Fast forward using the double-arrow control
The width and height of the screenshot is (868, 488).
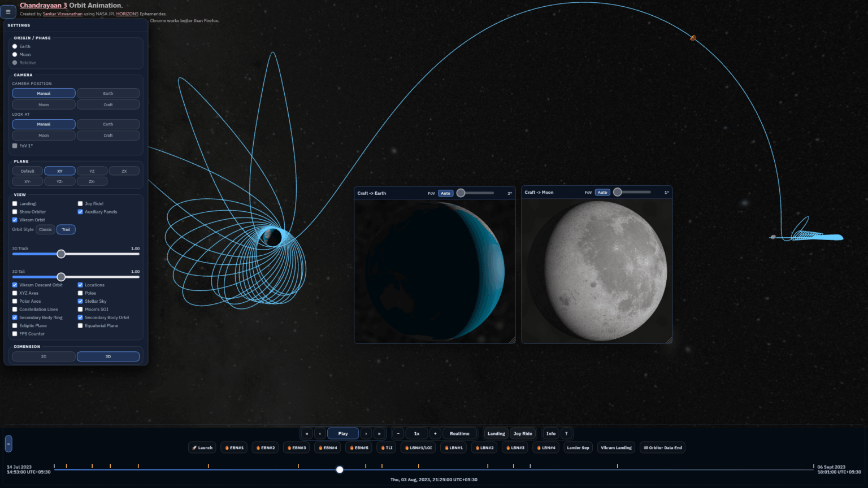click(x=379, y=433)
